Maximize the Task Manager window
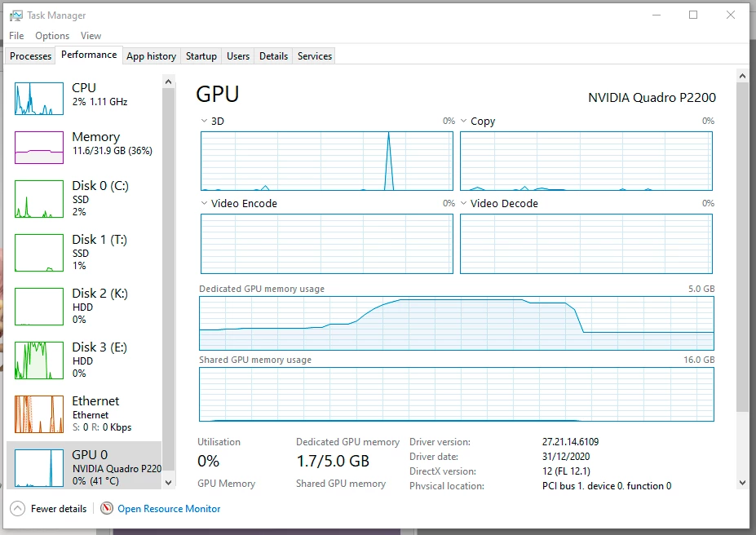 693,15
